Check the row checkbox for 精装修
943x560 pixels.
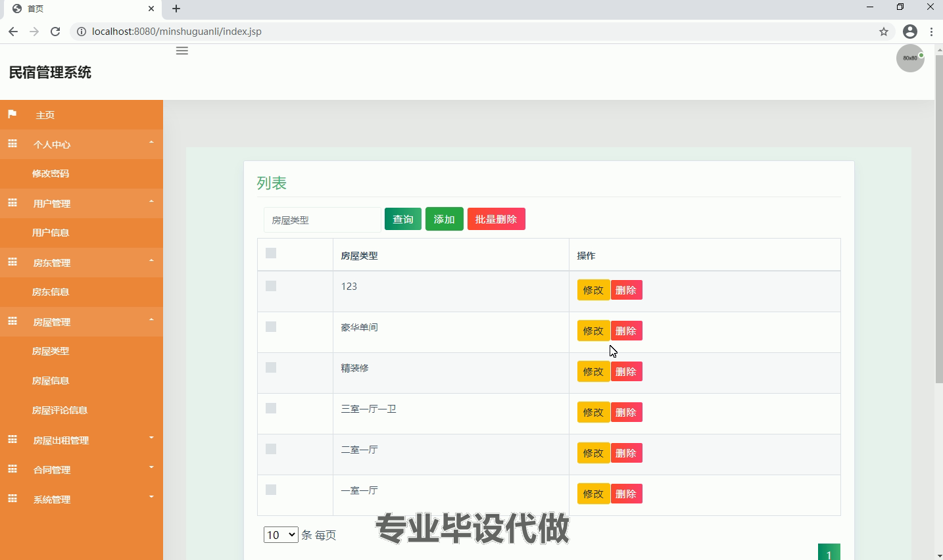[x=271, y=367]
